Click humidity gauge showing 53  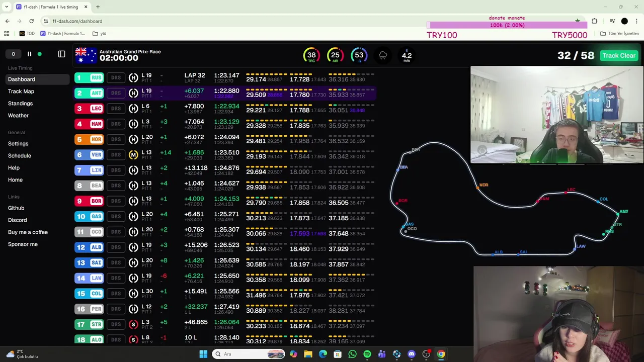point(359,55)
